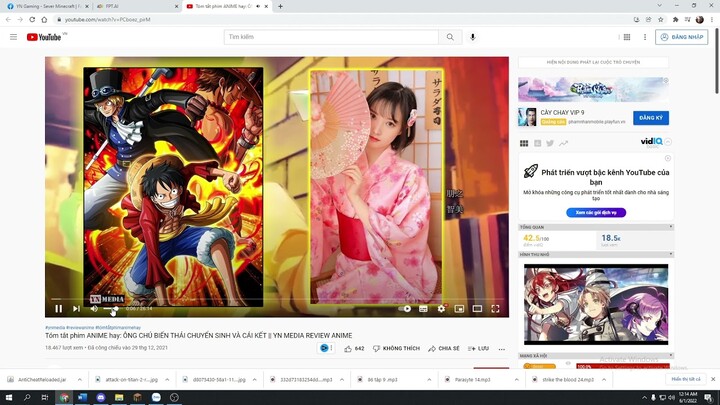The width and height of the screenshot is (720, 405).
Task: Like the video with thumbs up
Action: point(354,349)
